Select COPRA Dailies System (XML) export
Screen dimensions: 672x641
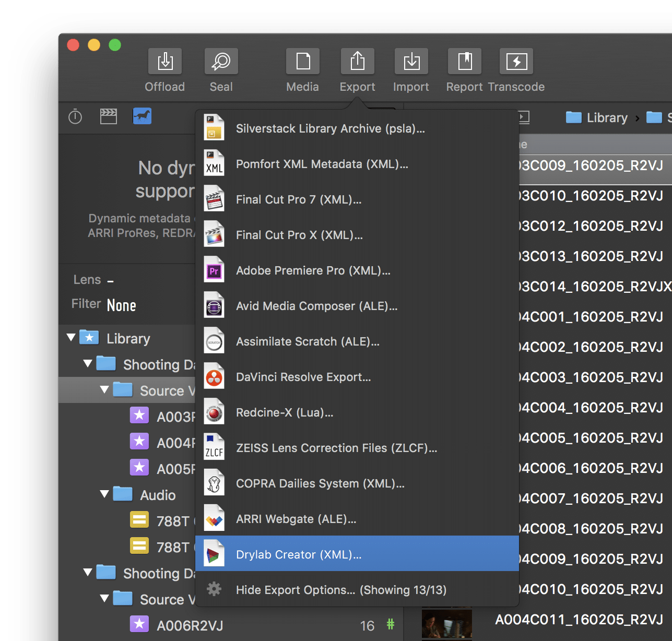tap(357, 483)
